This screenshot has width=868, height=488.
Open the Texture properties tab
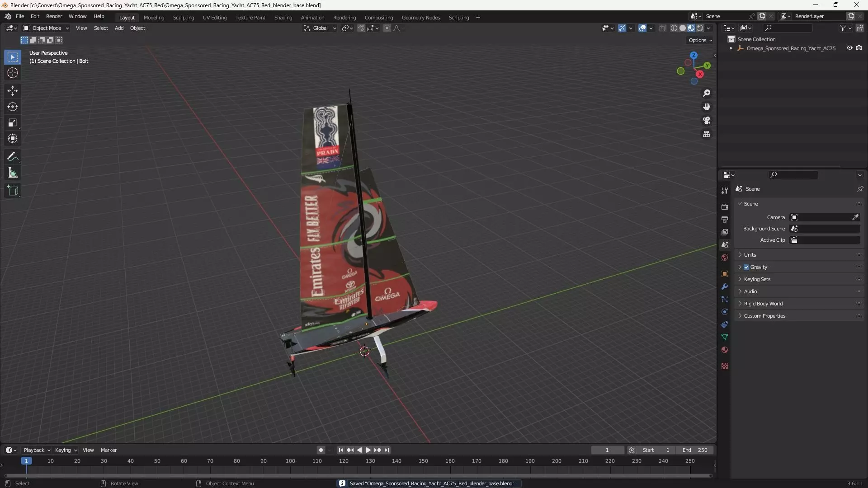tap(725, 366)
